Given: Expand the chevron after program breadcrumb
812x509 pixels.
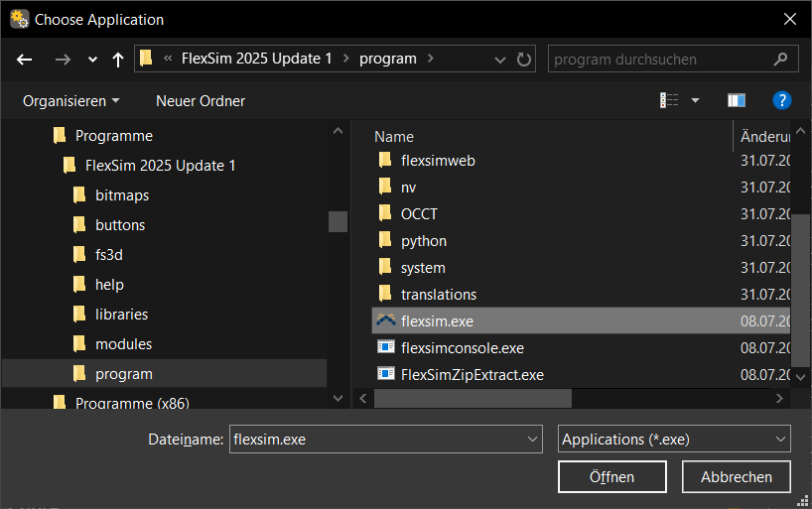Looking at the screenshot, I should [431, 59].
